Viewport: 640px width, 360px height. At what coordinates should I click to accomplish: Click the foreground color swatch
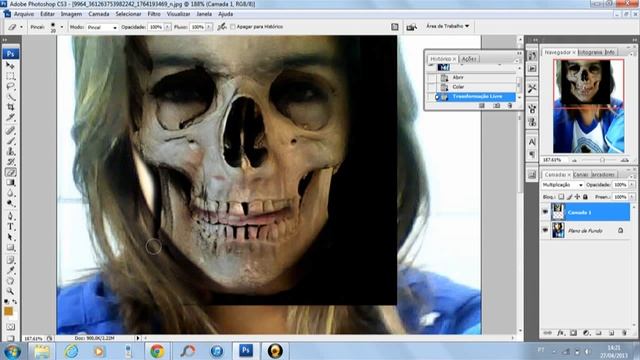tap(8, 311)
